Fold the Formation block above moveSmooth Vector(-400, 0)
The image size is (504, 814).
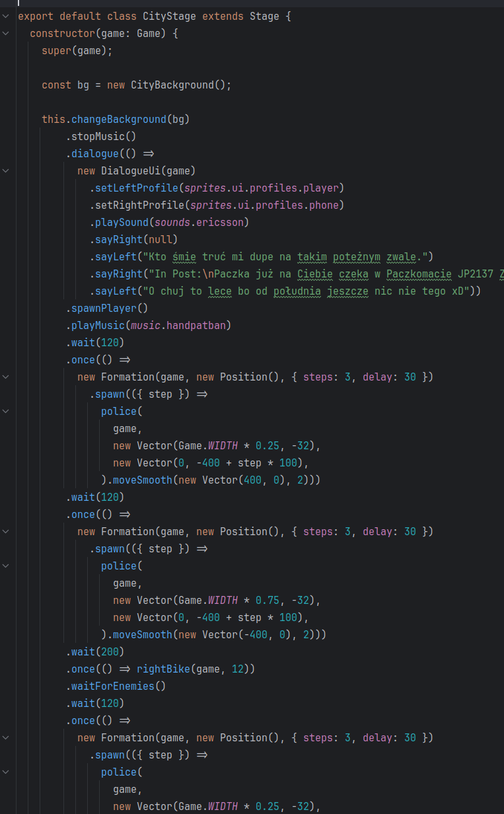point(6,531)
